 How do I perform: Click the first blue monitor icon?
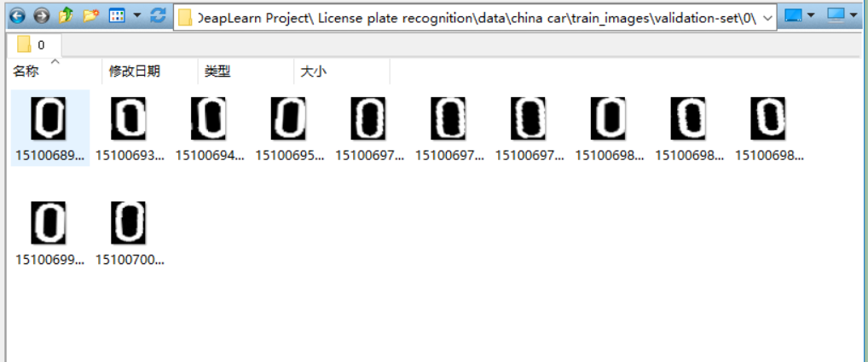pos(793,16)
